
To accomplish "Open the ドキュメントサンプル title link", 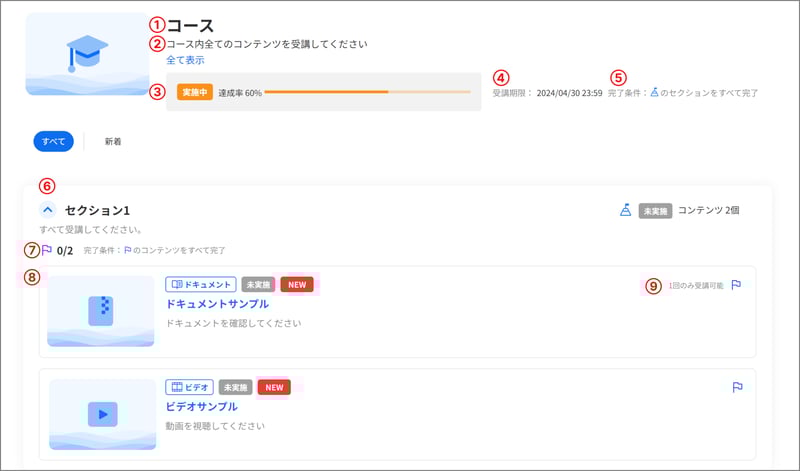I will (x=216, y=304).
